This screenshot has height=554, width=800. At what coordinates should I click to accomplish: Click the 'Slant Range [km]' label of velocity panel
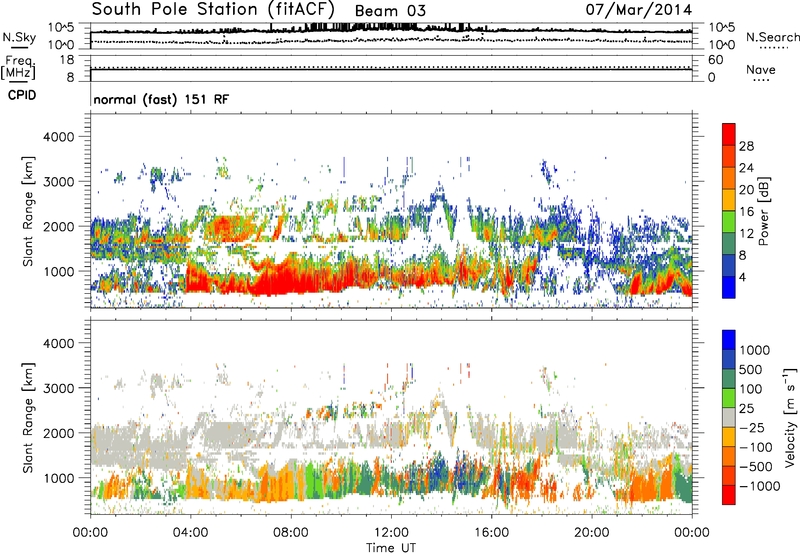coord(28,417)
